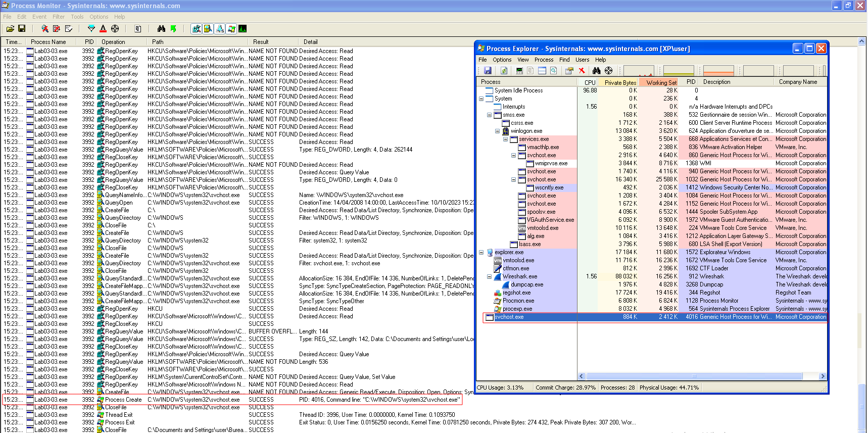Collapse the services.exe tree node
This screenshot has width=868, height=433.
tap(505, 139)
